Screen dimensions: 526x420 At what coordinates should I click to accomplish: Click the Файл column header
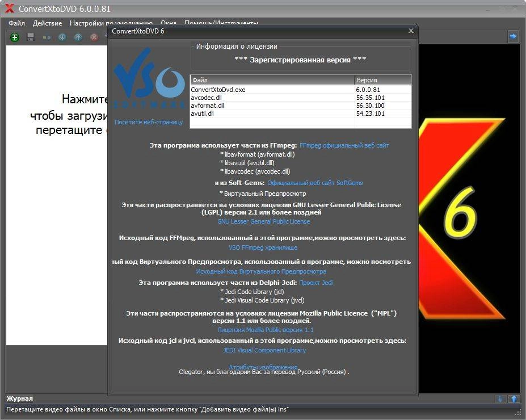[x=272, y=80]
